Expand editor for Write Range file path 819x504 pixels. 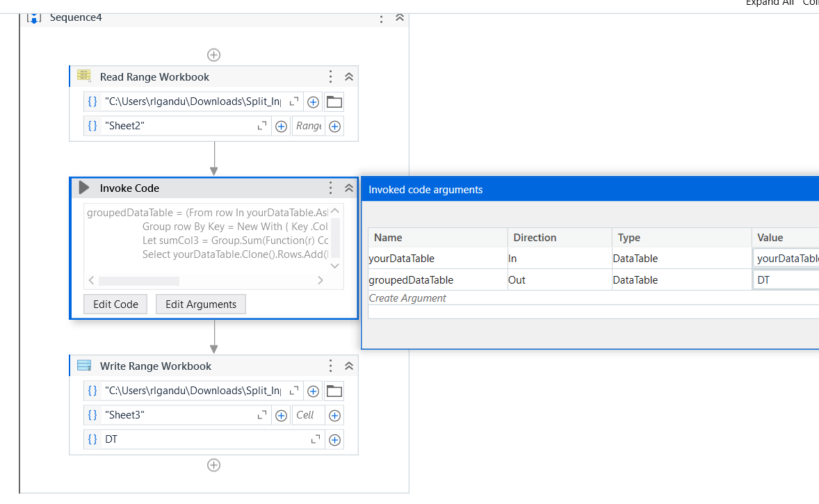[x=294, y=391]
